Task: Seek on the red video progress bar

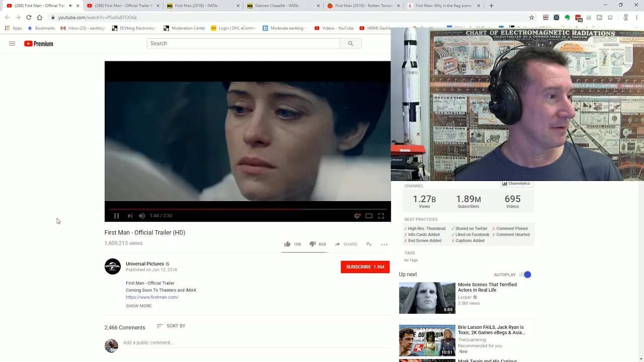Action: (x=248, y=209)
